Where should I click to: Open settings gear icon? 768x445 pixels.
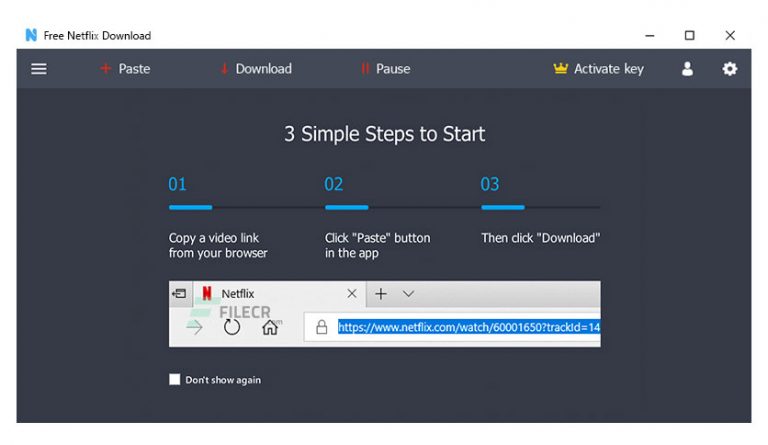(x=729, y=69)
